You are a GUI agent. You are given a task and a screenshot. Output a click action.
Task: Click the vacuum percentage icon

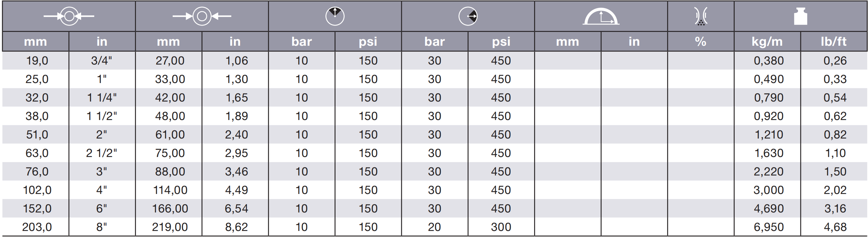[x=701, y=17]
